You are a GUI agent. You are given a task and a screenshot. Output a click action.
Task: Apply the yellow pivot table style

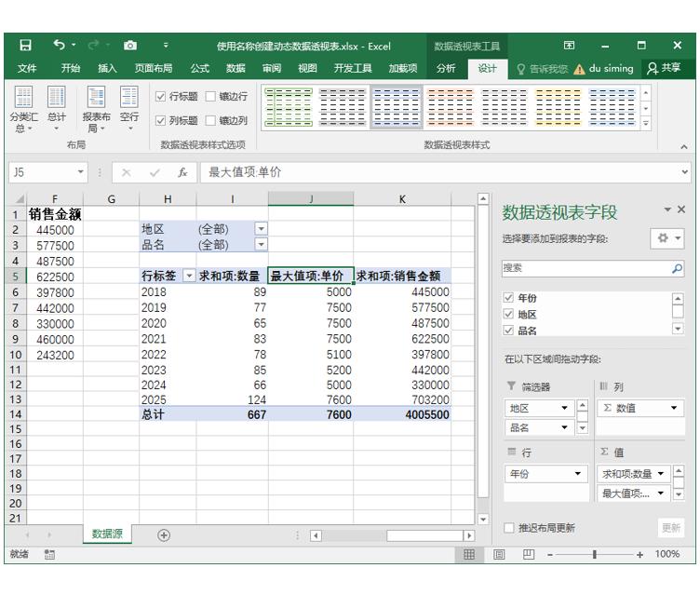coord(558,107)
